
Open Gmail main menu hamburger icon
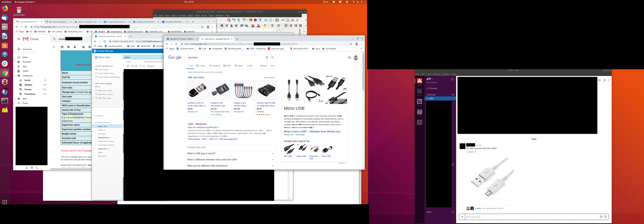[x=19, y=39]
